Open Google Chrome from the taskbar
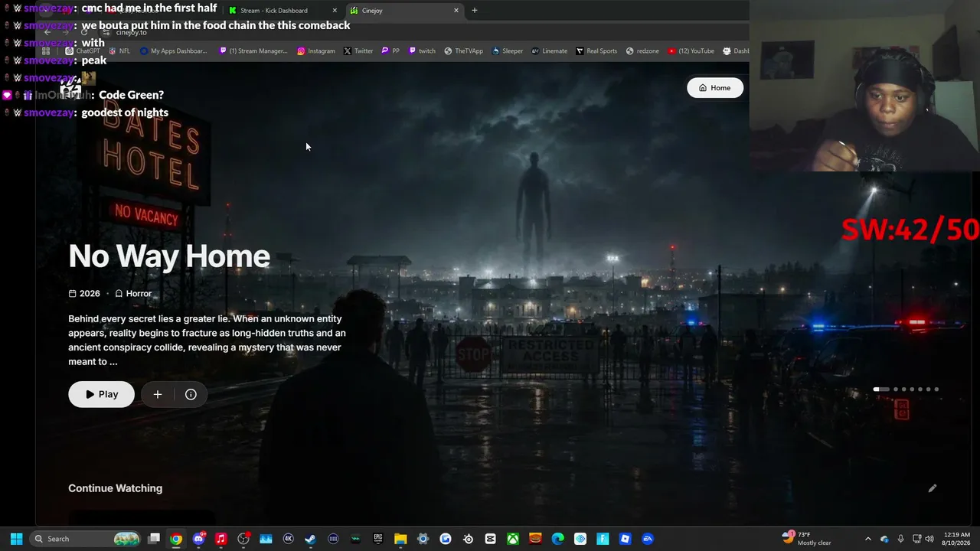Viewport: 980px width, 551px height. tap(176, 539)
